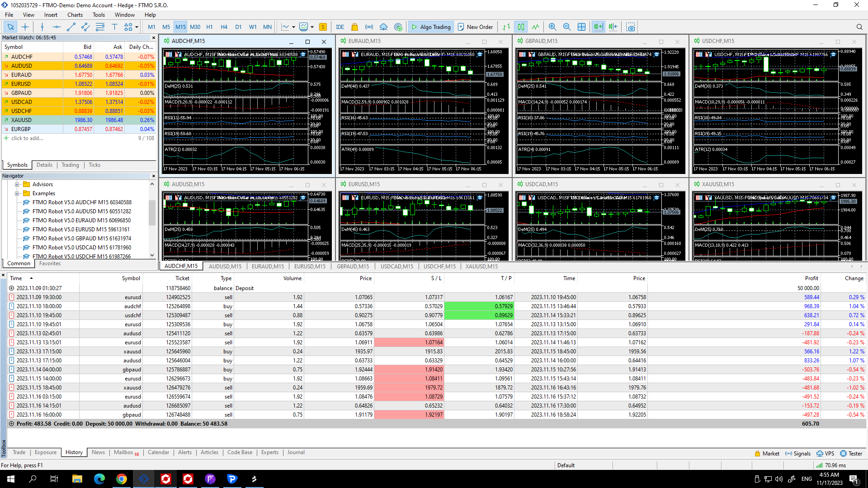Close the Market Watch panel
The width and height of the screenshot is (868, 488).
tap(154, 38)
